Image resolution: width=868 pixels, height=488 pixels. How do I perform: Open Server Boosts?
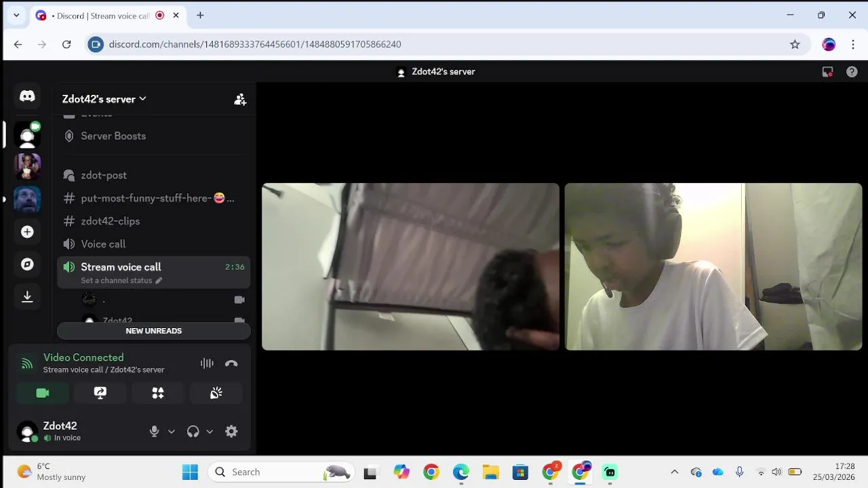pos(154,136)
